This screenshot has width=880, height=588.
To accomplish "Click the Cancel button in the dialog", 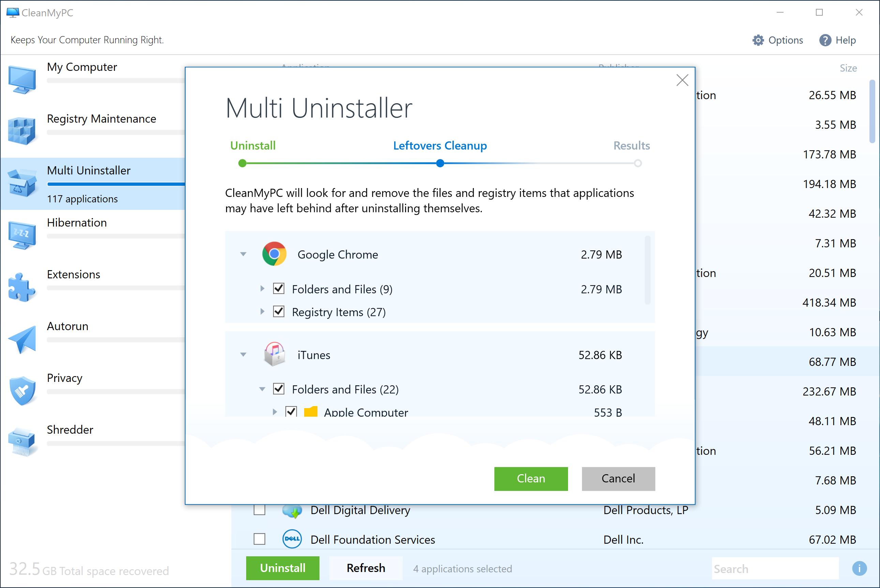I will click(618, 479).
